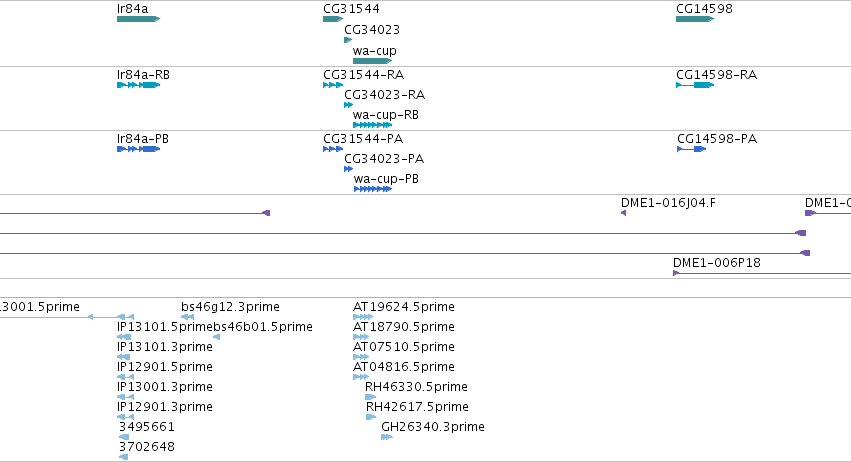
Task: Select the wa-cup gene bar
Action: point(372,61)
